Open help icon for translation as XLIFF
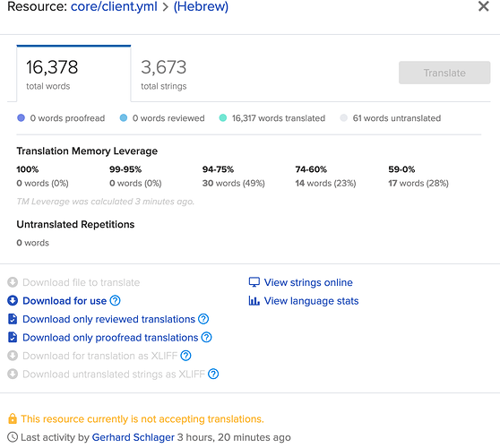Screen dimensions: 500x448 (x=185, y=356)
